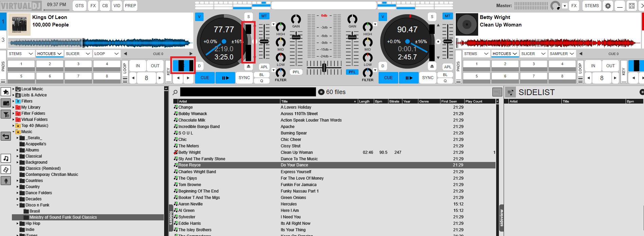644x236 pixels.
Task: Open the PREP panel tab
Action: (130, 6)
